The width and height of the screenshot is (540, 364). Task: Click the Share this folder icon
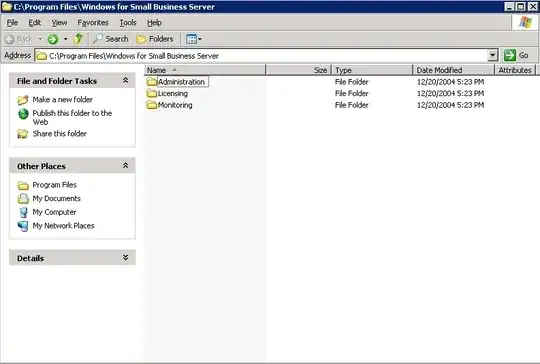pos(23,134)
